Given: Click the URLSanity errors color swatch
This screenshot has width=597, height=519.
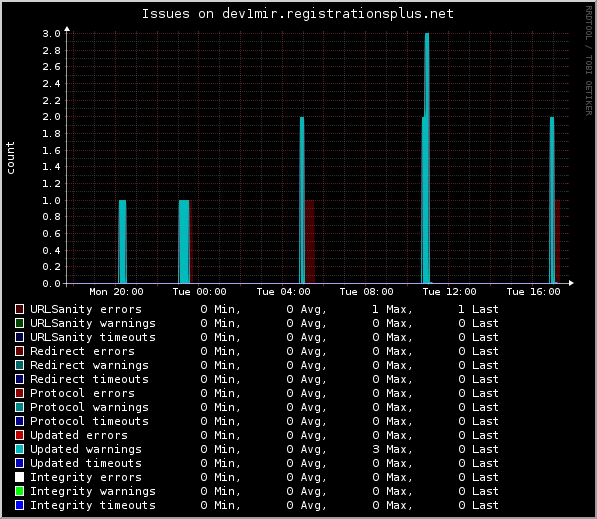Looking at the screenshot, I should click(19, 309).
